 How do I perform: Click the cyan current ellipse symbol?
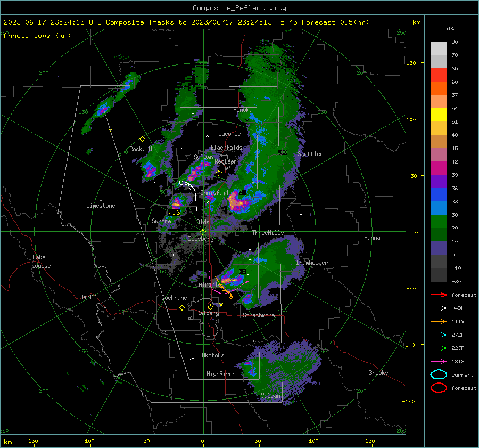(439, 374)
